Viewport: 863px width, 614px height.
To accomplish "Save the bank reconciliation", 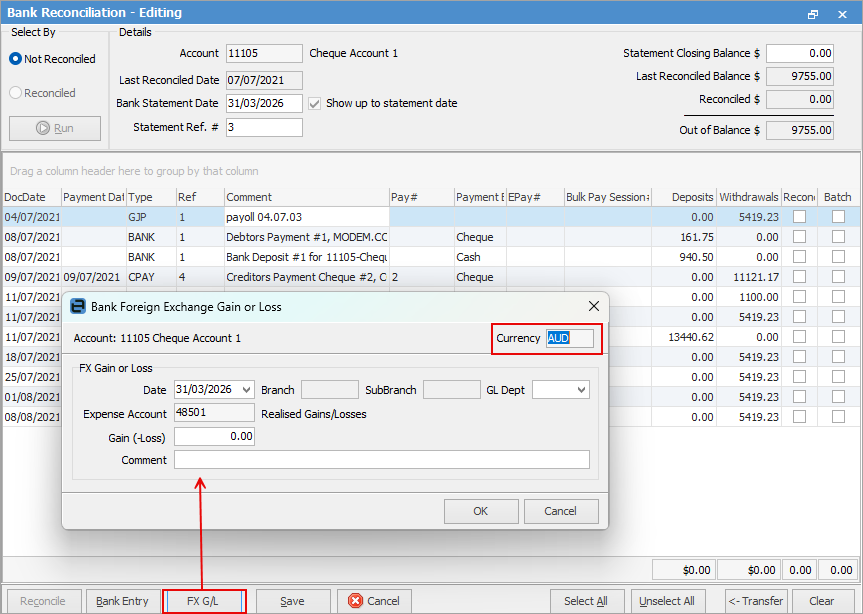I will (x=293, y=601).
